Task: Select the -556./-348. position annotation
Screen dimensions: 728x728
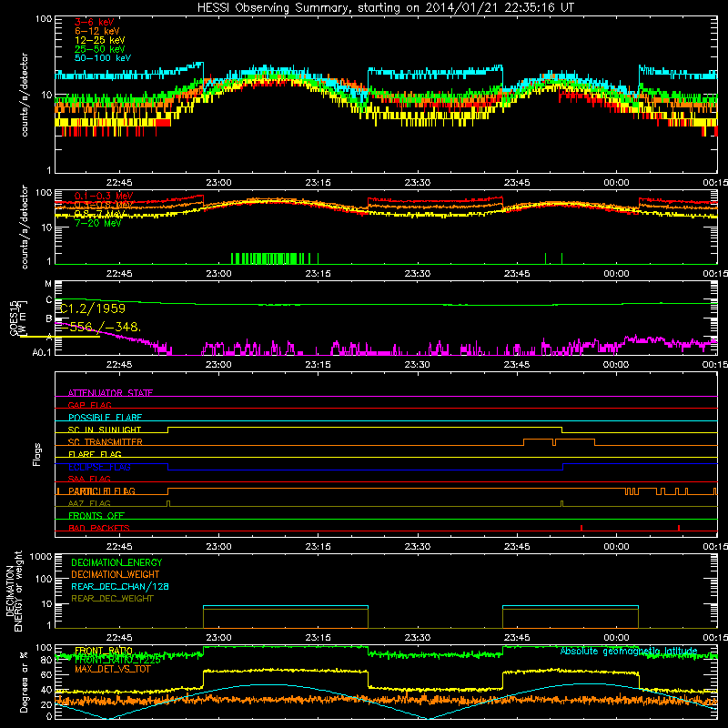Action: 101,327
